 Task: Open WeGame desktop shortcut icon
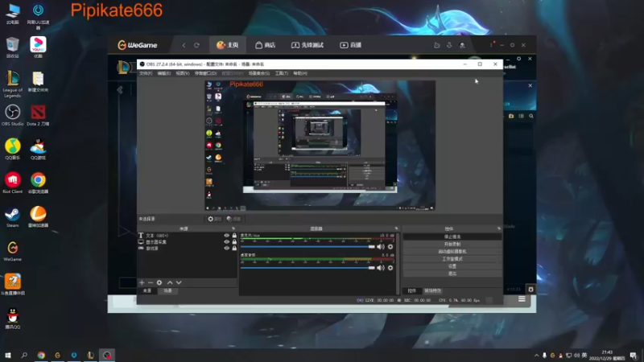pyautogui.click(x=13, y=251)
